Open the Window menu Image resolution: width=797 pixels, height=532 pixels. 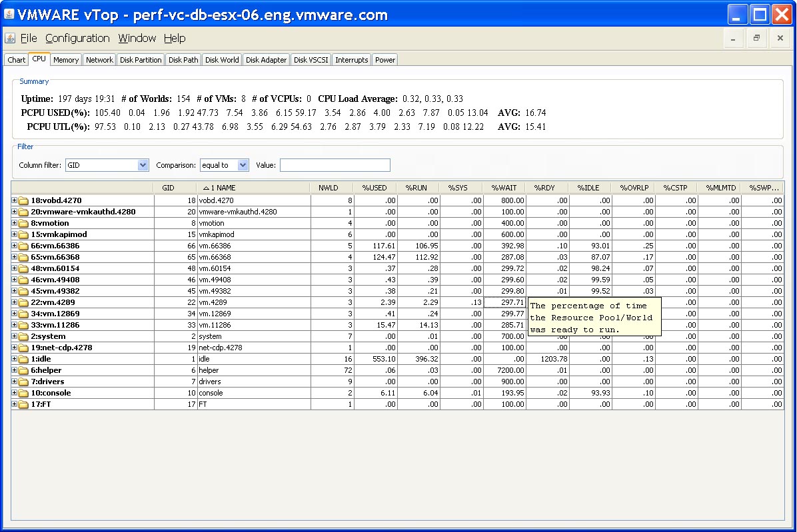[x=137, y=38]
